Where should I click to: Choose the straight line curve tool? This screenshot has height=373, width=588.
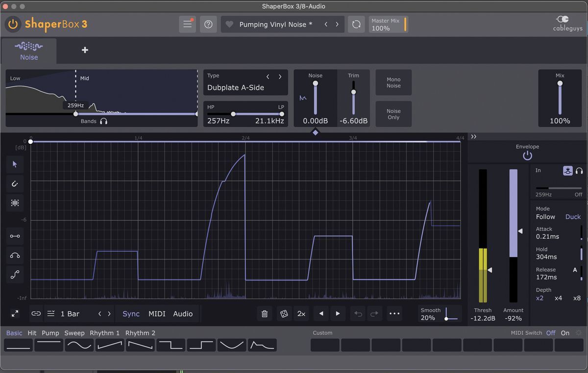pos(15,236)
